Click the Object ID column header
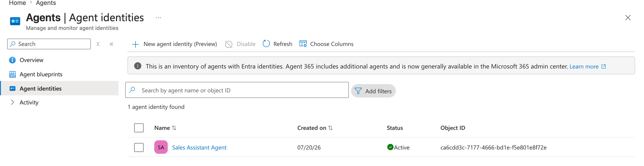The height and width of the screenshot is (166, 644). click(x=453, y=128)
